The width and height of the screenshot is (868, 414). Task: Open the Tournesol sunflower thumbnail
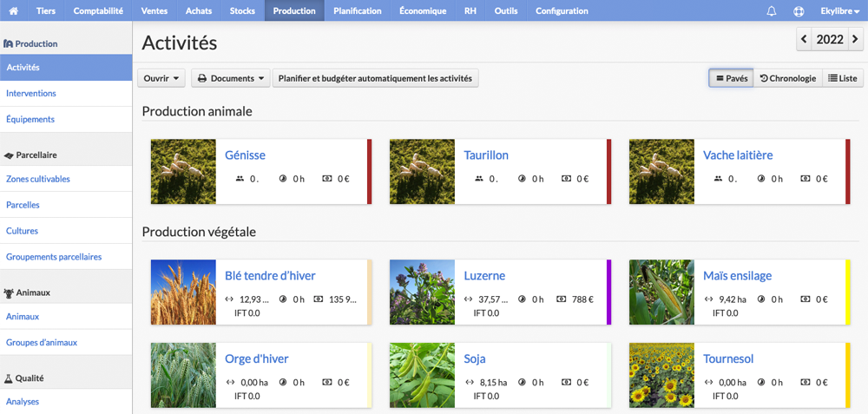pyautogui.click(x=661, y=375)
